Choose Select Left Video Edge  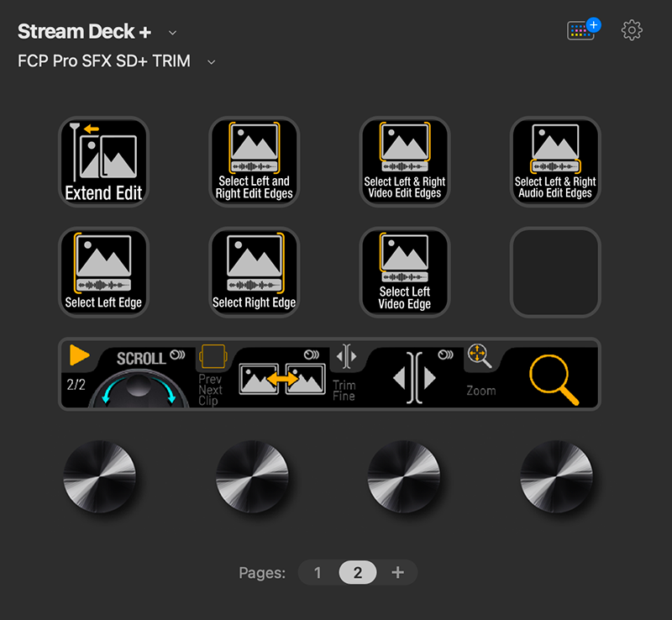(x=404, y=271)
